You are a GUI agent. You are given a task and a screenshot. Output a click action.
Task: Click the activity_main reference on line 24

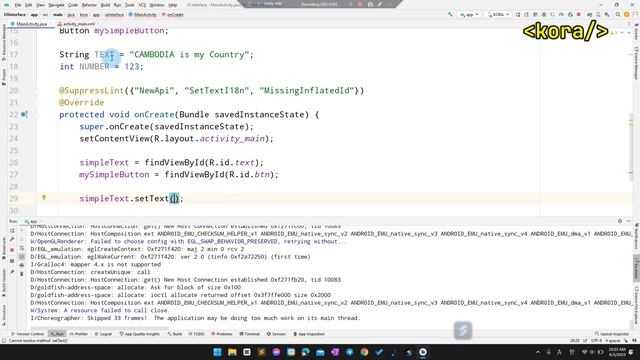point(232,139)
